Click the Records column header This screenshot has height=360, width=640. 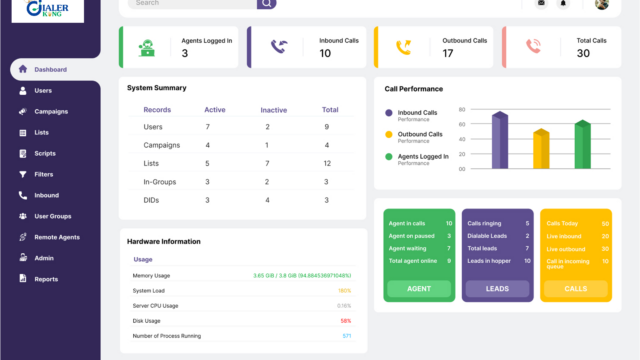pyautogui.click(x=157, y=110)
